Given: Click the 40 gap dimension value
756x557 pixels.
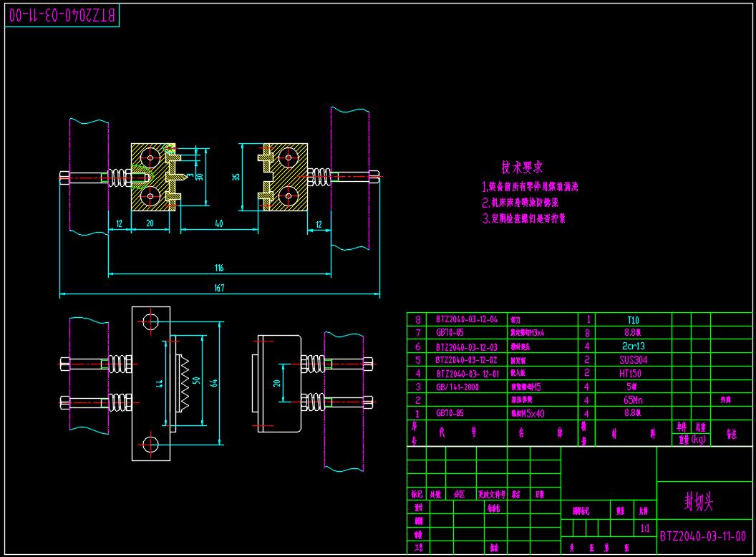Looking at the screenshot, I should pyautogui.click(x=219, y=224).
